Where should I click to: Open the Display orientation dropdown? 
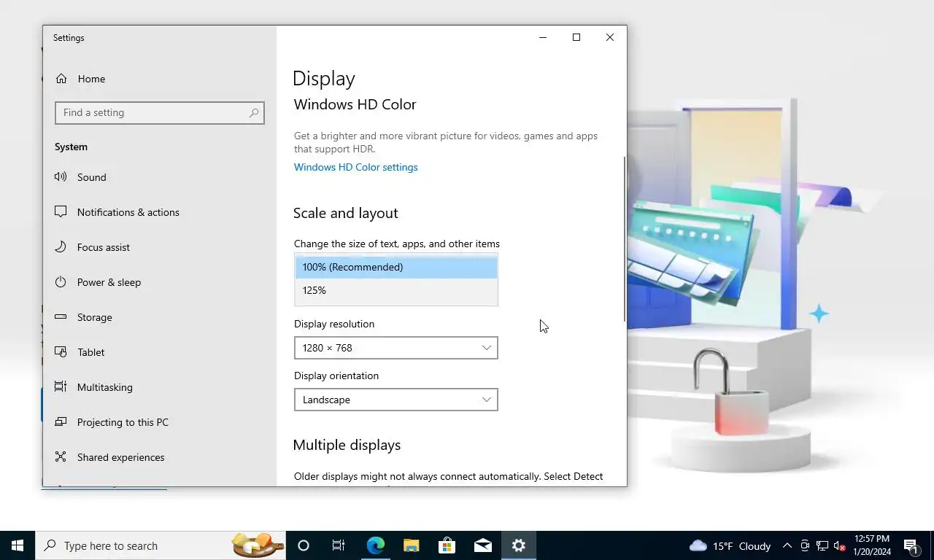pos(396,400)
